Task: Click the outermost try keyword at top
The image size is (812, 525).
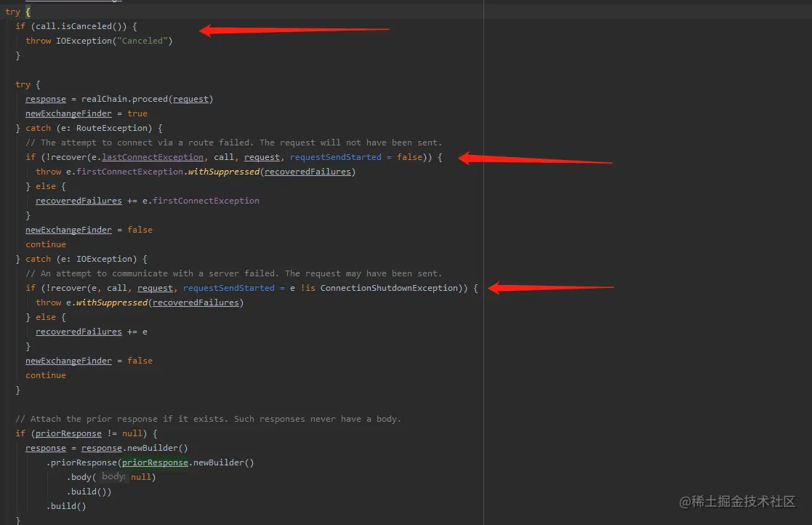Action: [x=12, y=12]
